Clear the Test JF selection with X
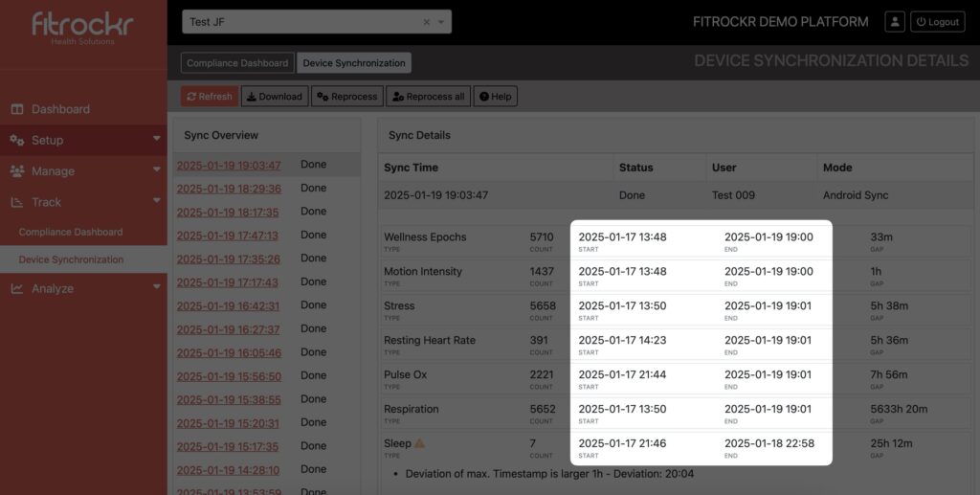 [x=426, y=22]
